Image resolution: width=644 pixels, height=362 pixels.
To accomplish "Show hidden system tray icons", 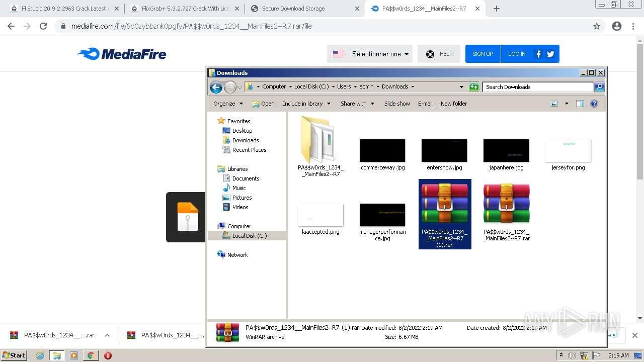I will point(561,355).
